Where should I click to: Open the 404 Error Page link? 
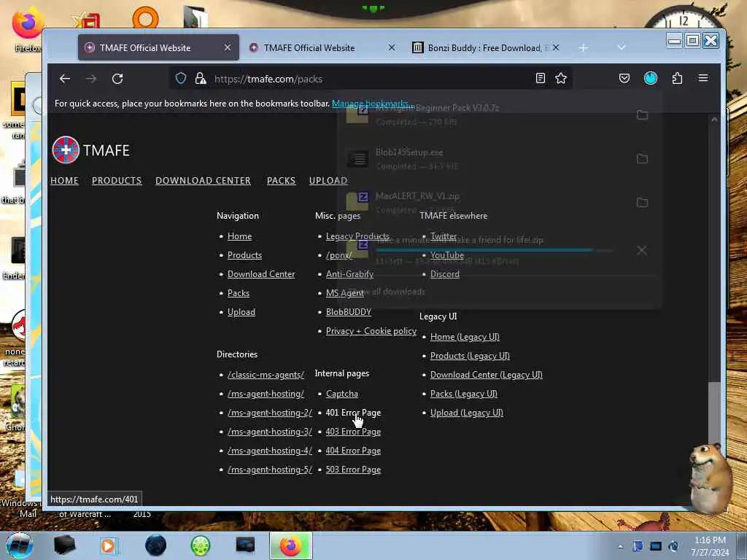353,451
